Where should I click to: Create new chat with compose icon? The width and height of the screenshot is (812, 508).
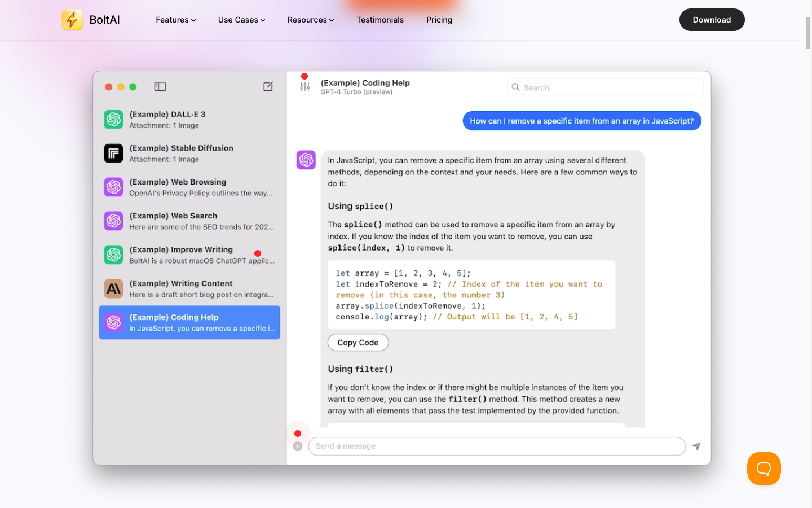[268, 86]
